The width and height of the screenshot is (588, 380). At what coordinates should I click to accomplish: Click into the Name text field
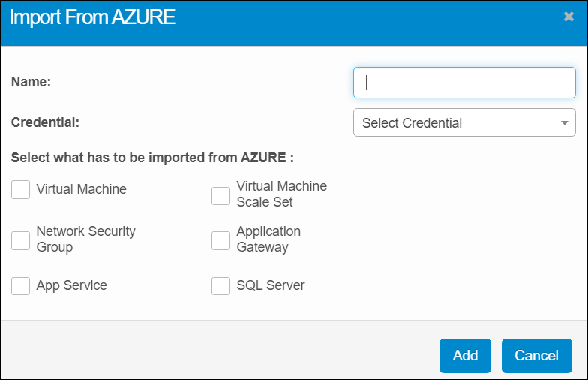coord(464,83)
